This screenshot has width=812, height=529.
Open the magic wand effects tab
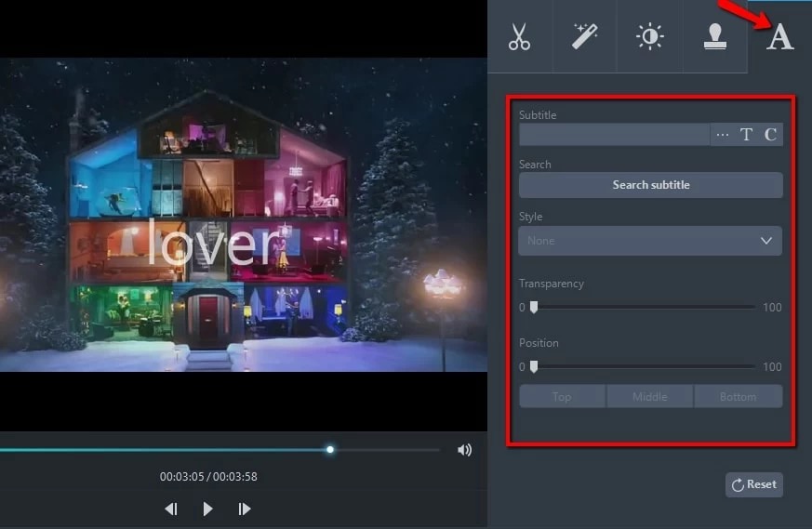(585, 36)
